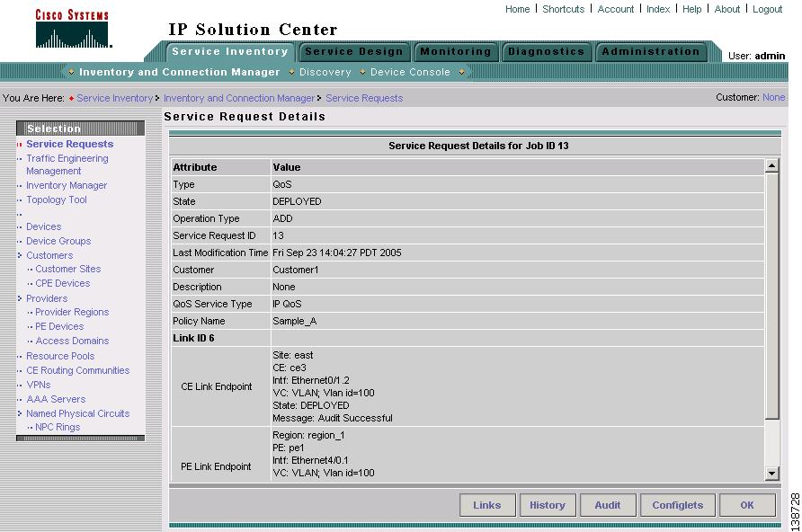The width and height of the screenshot is (802, 532).
Task: Select Service Requests in Selection panel
Action: [69, 144]
